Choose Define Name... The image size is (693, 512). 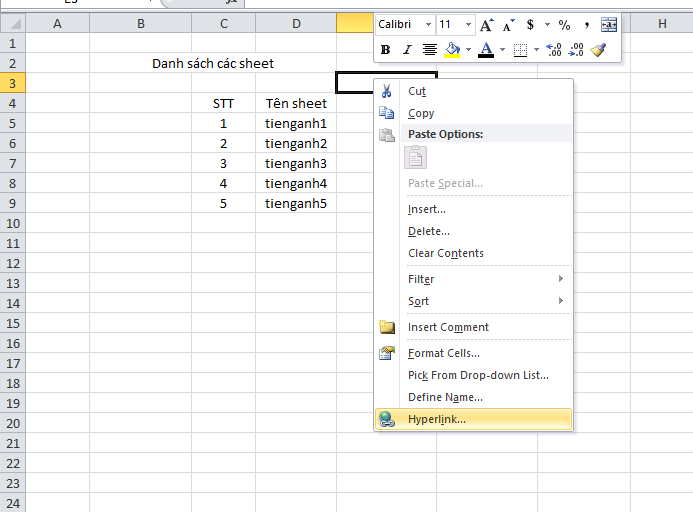coord(473,397)
